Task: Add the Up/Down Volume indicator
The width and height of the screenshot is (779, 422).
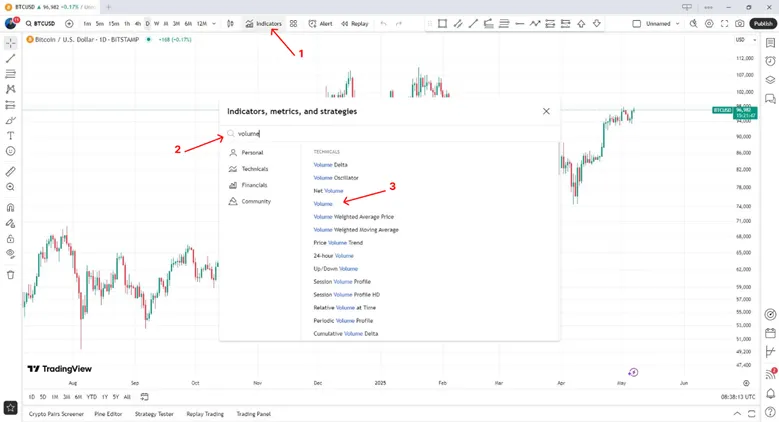Action: tap(336, 268)
